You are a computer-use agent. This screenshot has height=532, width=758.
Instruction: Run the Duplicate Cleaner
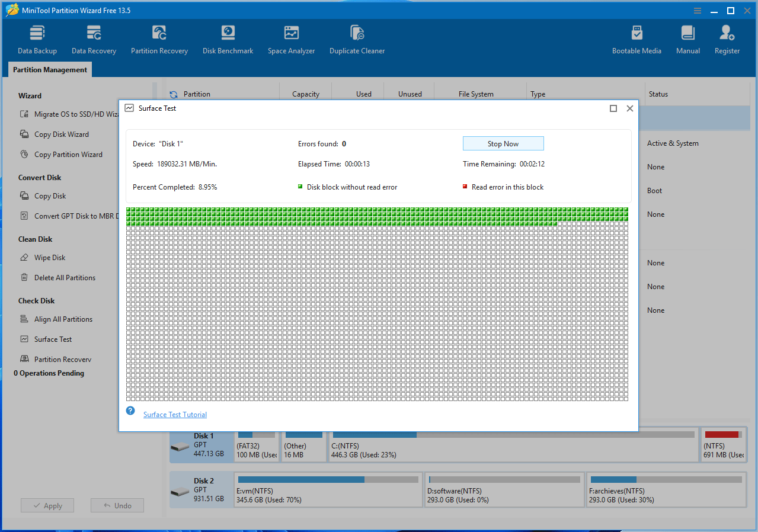point(357,39)
